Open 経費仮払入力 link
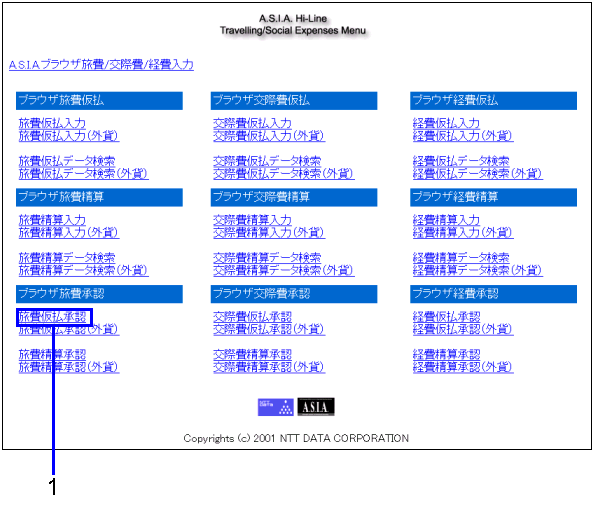Image resolution: width=594 pixels, height=505 pixels. tap(446, 123)
